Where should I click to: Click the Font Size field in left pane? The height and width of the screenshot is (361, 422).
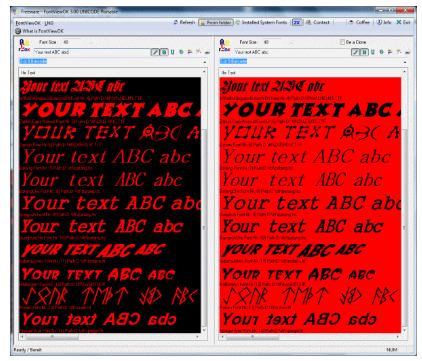coord(71,42)
